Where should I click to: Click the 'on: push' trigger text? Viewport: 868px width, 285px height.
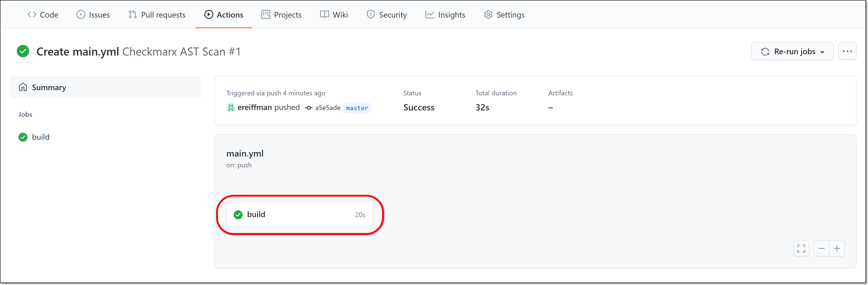[239, 165]
